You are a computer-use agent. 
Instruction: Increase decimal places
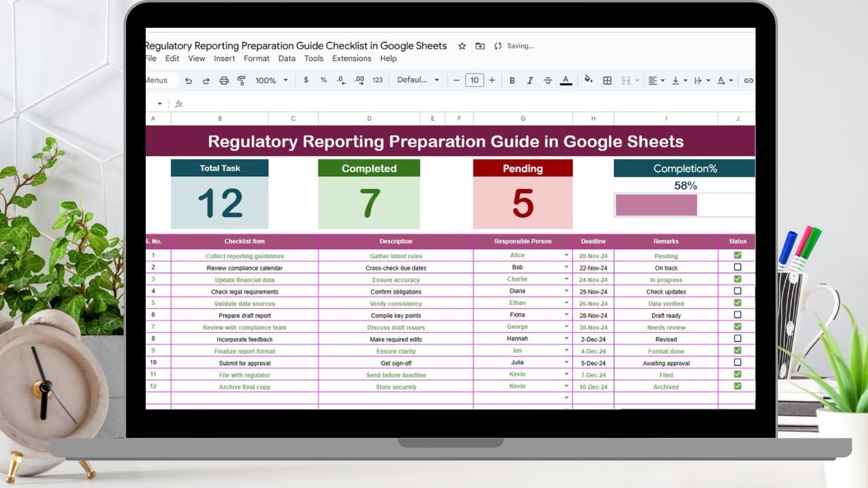pyautogui.click(x=359, y=80)
